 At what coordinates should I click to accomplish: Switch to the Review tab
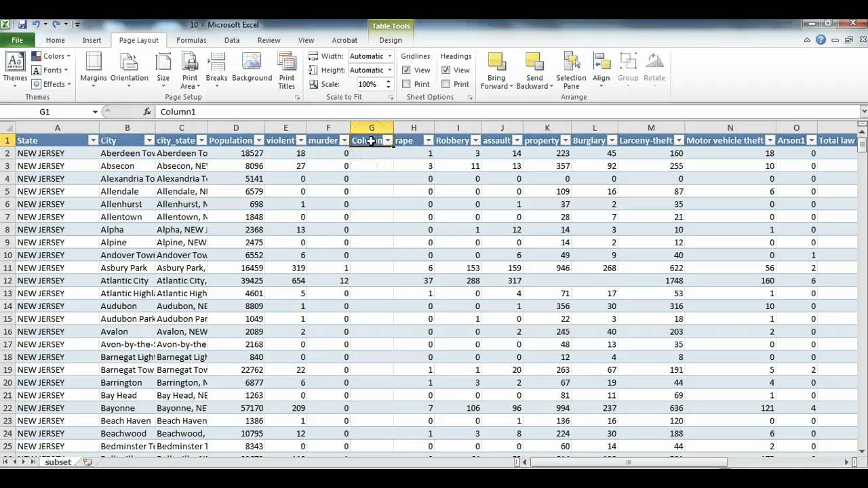click(x=269, y=40)
